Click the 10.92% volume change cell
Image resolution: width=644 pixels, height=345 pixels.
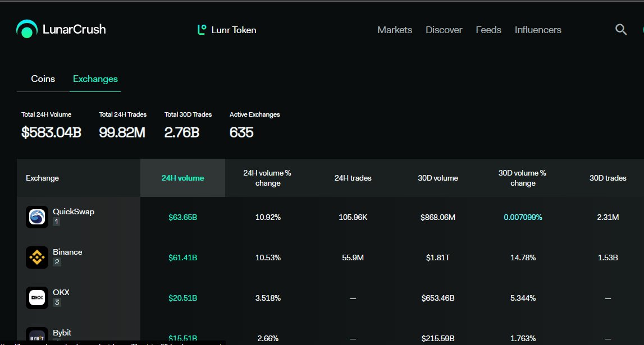pyautogui.click(x=268, y=218)
